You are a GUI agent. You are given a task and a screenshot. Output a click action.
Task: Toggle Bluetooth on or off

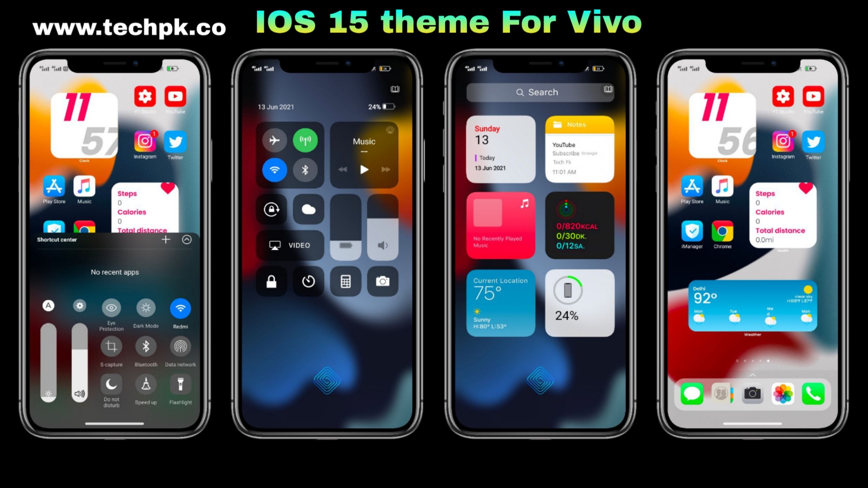tap(305, 169)
